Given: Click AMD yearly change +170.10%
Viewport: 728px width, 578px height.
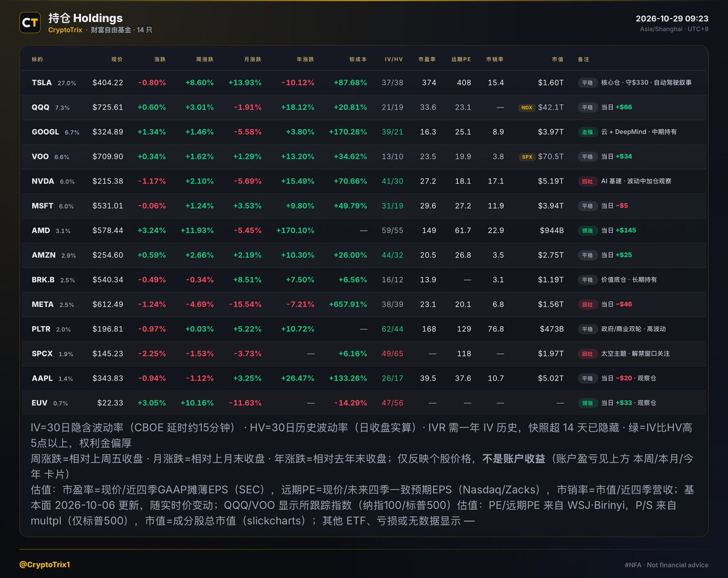Looking at the screenshot, I should [x=295, y=230].
